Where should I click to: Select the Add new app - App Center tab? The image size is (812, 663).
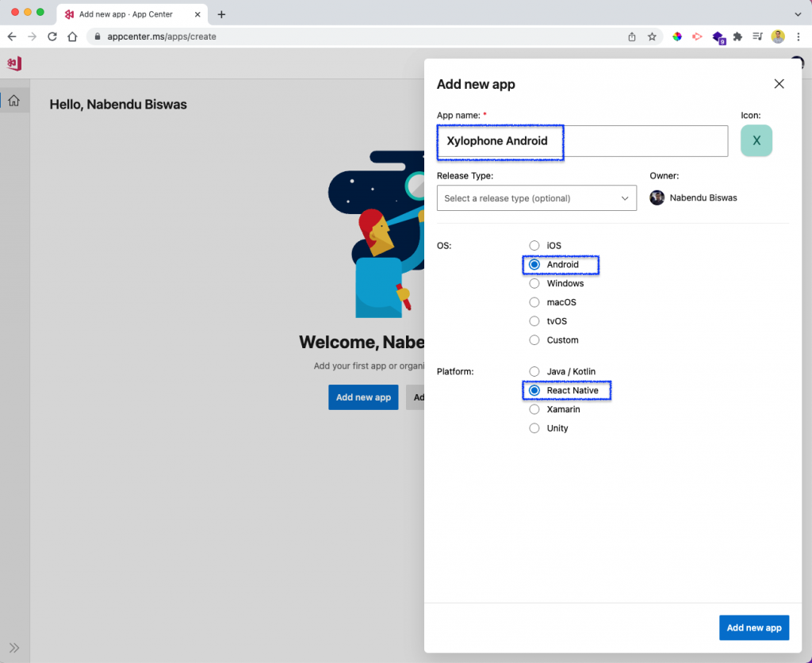pyautogui.click(x=132, y=14)
